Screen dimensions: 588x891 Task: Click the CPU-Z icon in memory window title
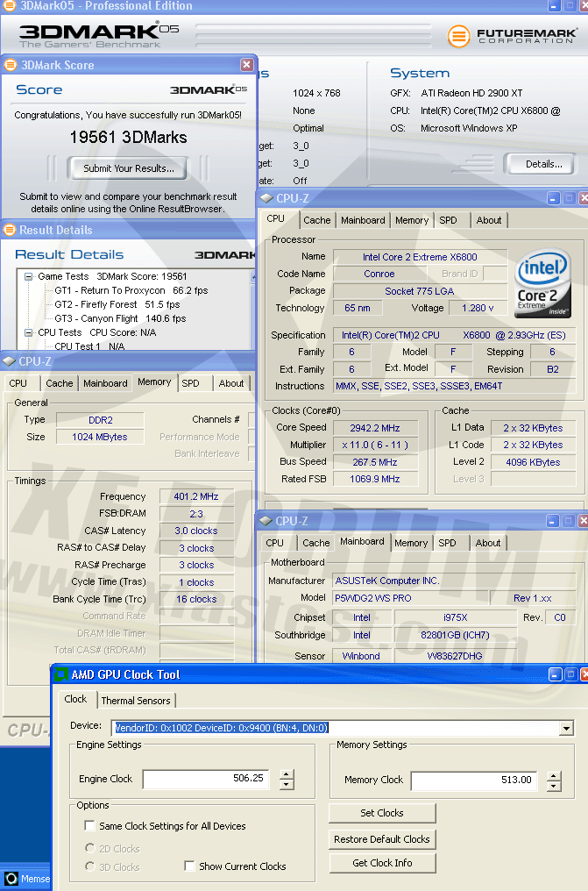9,361
